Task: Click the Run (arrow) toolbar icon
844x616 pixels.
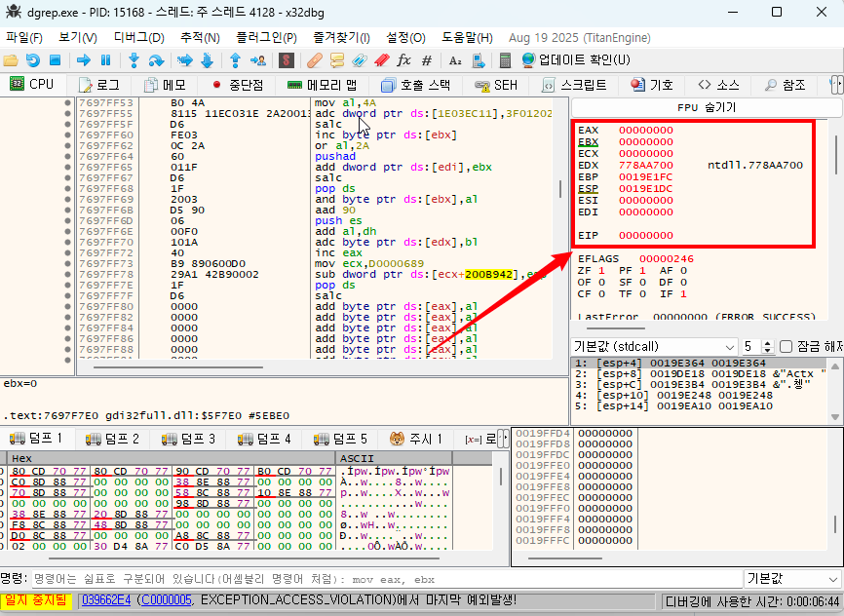Action: click(84, 60)
